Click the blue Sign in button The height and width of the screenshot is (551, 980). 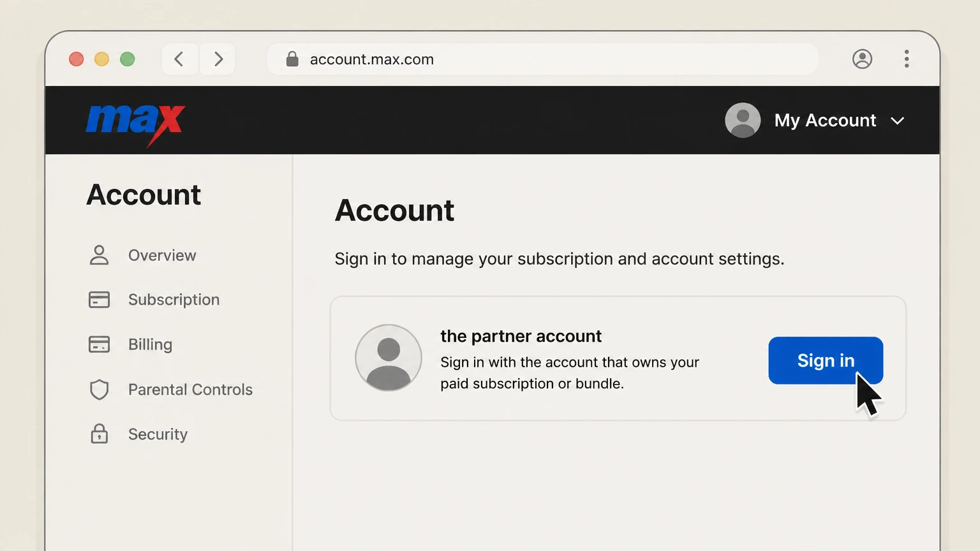826,360
